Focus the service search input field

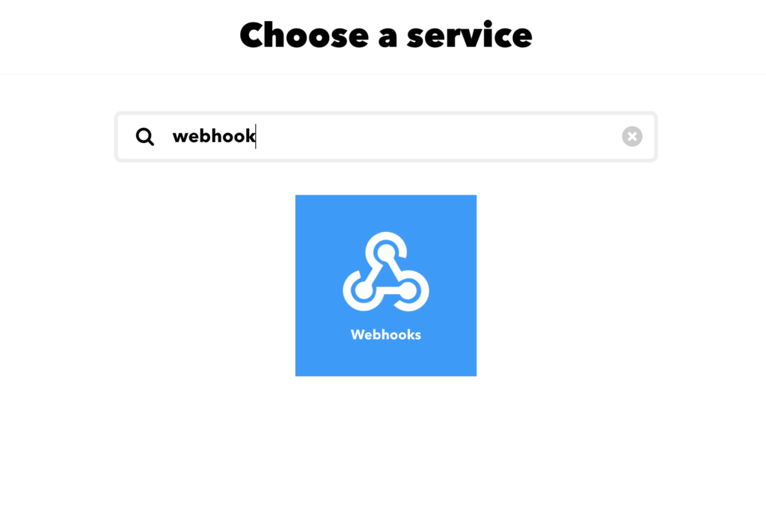pos(386,137)
